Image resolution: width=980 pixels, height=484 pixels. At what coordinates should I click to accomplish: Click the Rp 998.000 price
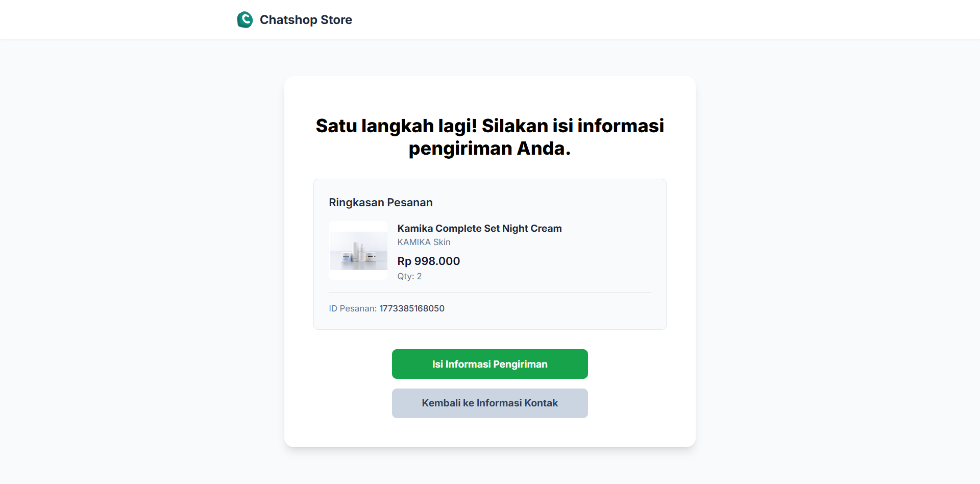[428, 261]
